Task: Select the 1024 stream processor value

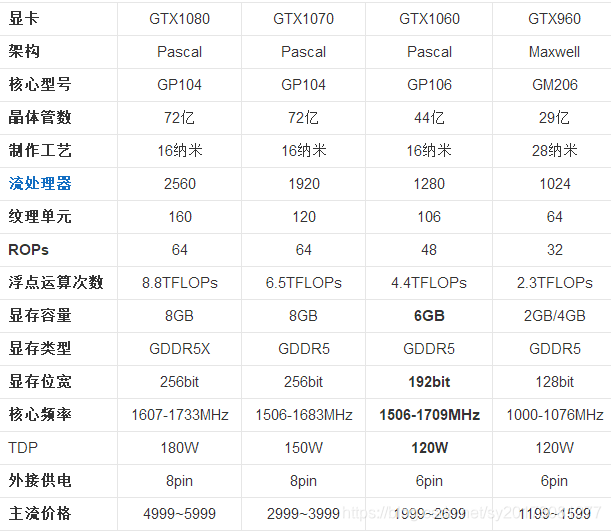Action: pyautogui.click(x=554, y=184)
